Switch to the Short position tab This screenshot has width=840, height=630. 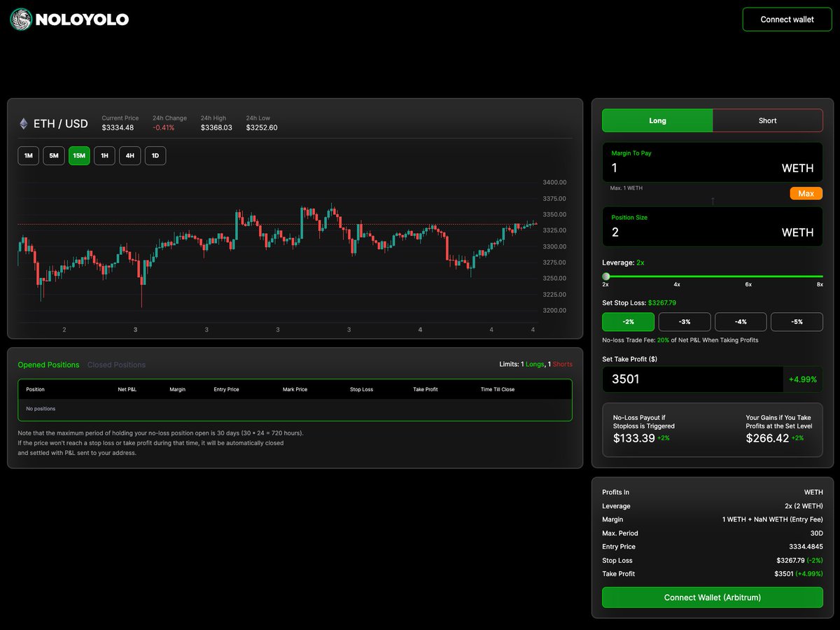tap(767, 120)
